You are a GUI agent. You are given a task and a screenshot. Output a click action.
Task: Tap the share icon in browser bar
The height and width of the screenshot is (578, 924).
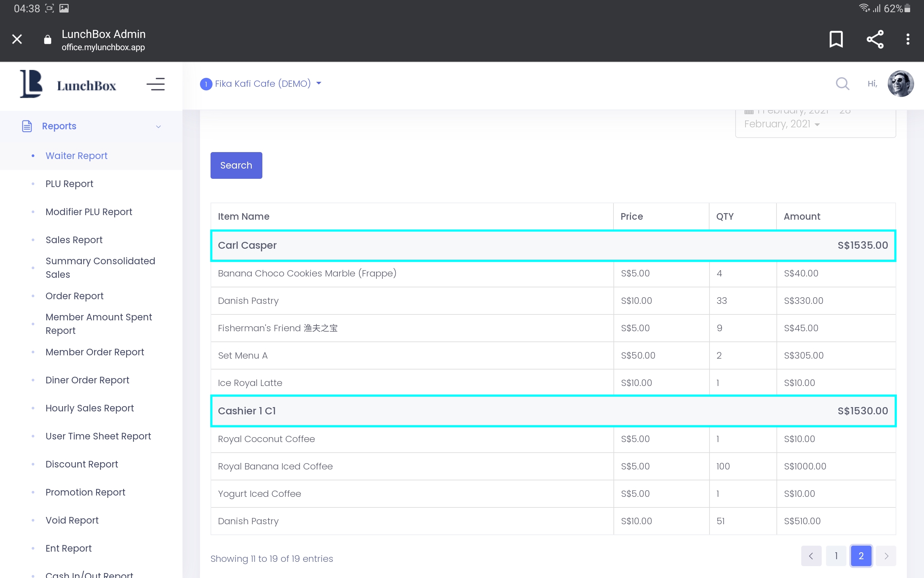coord(875,39)
